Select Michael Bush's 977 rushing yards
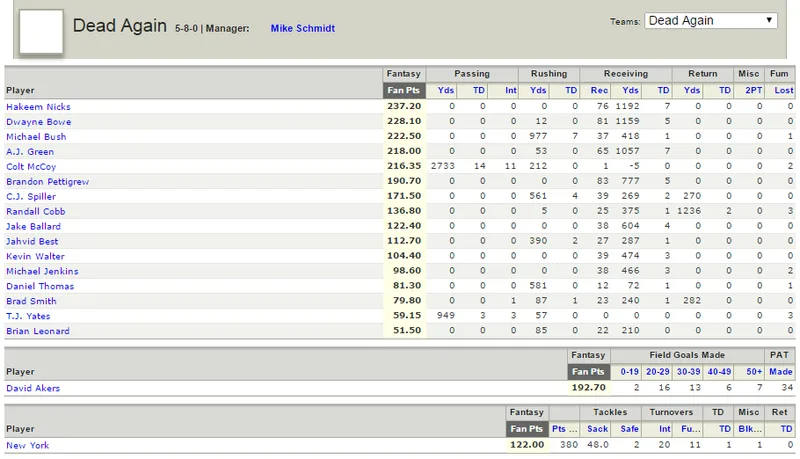The image size is (800, 459). [538, 136]
